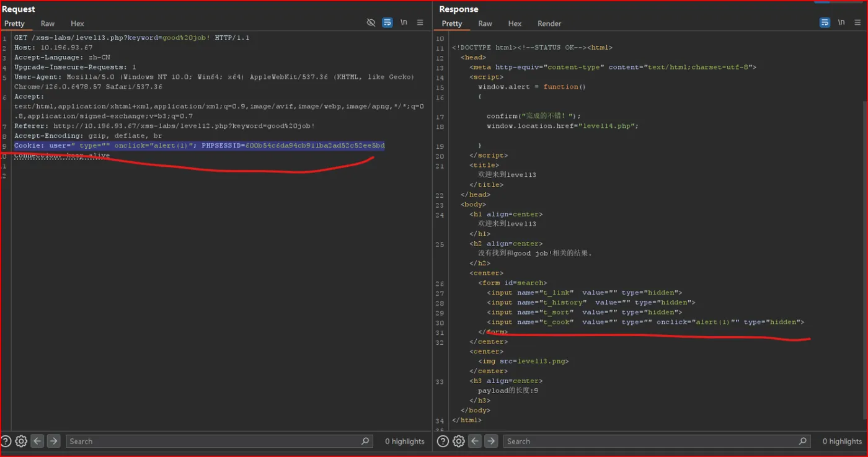Click '0 highlights' label under Request
The height and width of the screenshot is (457, 868).
pyautogui.click(x=405, y=441)
